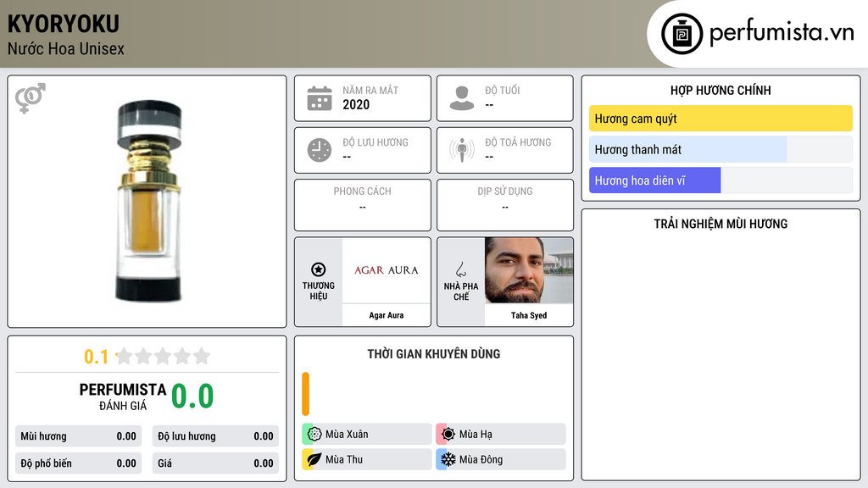Click the calendar icon beside Năm ra mắt
The image size is (868, 488).
(320, 98)
